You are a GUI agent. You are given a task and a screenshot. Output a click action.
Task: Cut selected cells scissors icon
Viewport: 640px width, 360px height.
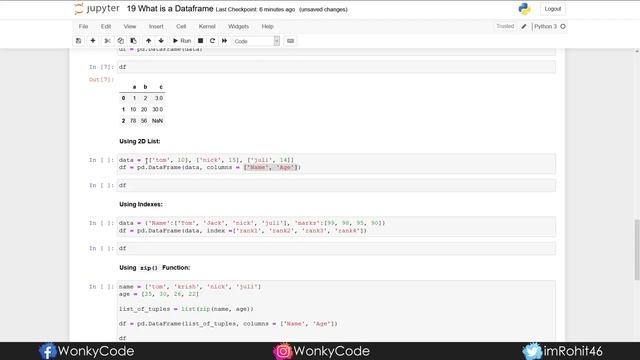107,41
